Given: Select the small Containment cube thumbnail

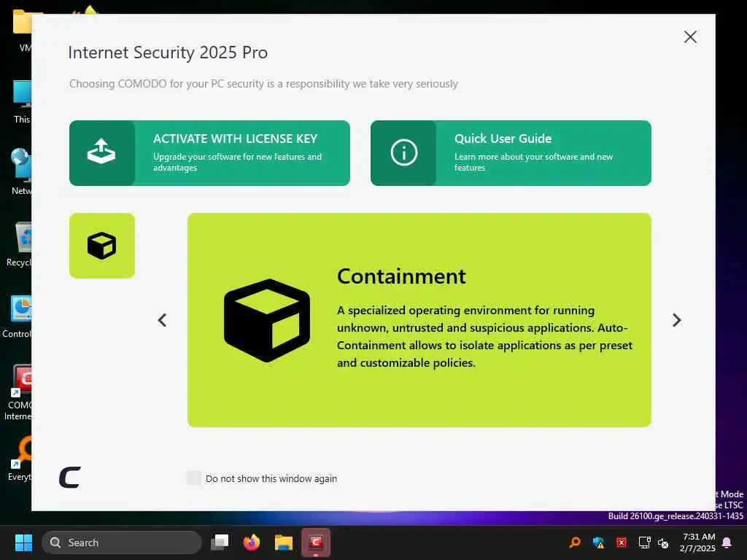Looking at the screenshot, I should pyautogui.click(x=102, y=246).
